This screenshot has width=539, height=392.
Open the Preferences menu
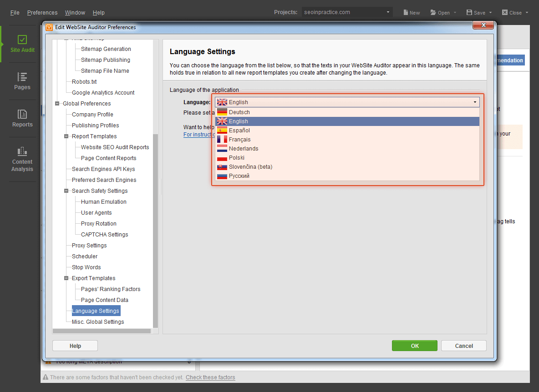point(42,13)
